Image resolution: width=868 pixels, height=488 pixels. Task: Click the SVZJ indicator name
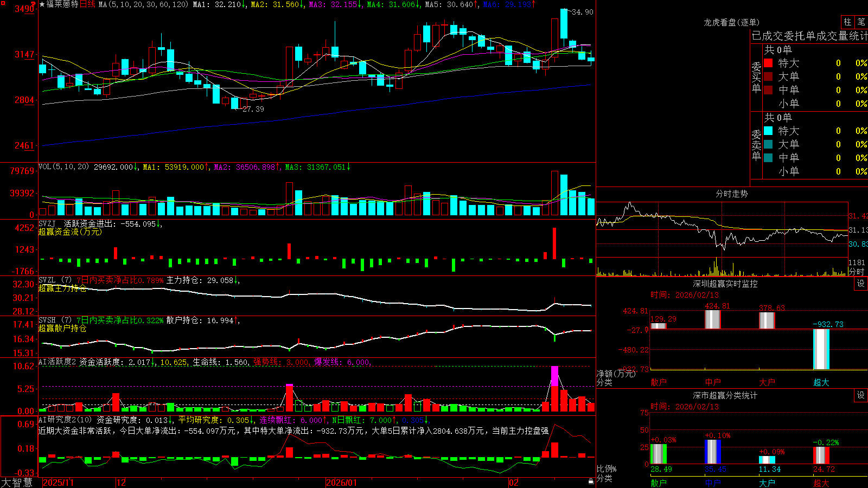[x=47, y=223]
